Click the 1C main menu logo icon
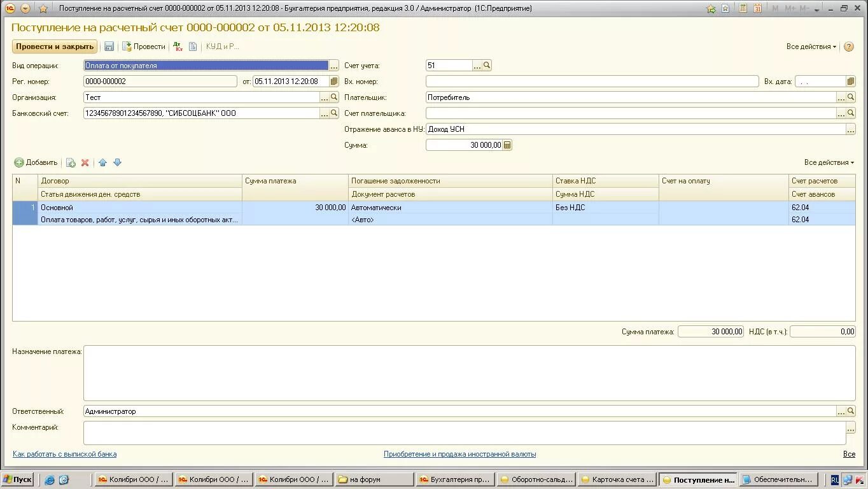868x489 pixels. pyautogui.click(x=10, y=8)
